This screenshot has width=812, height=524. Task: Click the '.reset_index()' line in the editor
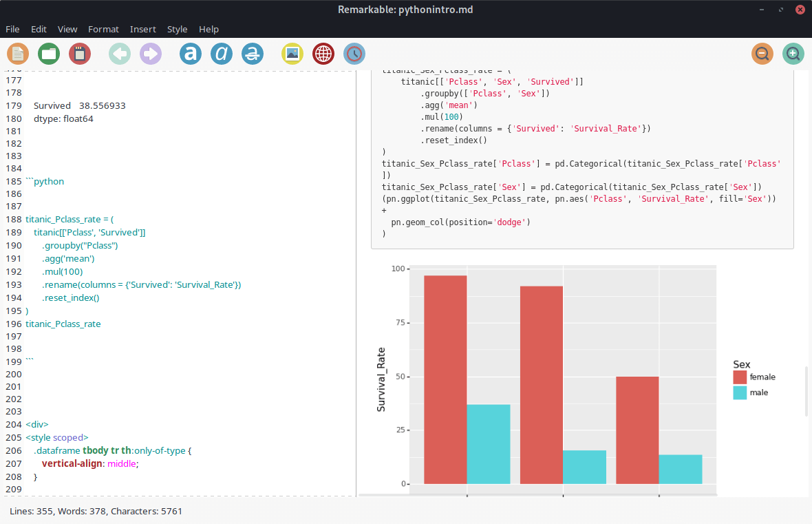(x=70, y=298)
